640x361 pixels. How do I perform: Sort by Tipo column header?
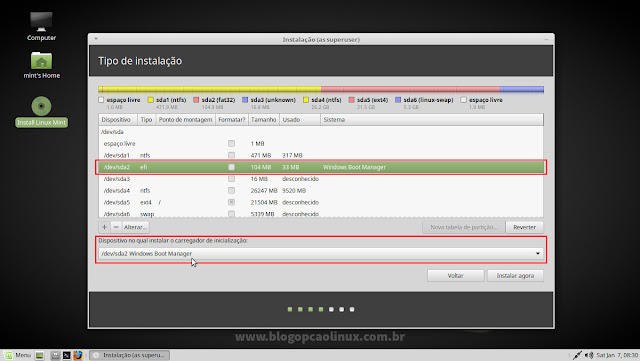146,120
